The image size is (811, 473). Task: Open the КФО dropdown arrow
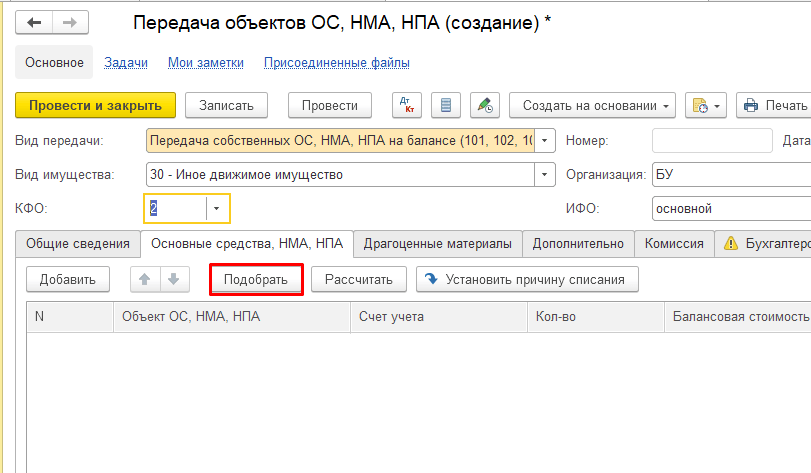(x=217, y=208)
